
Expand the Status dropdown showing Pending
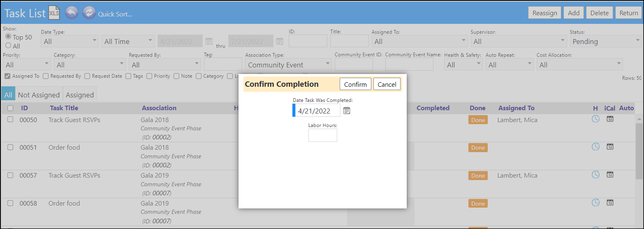coord(605,41)
